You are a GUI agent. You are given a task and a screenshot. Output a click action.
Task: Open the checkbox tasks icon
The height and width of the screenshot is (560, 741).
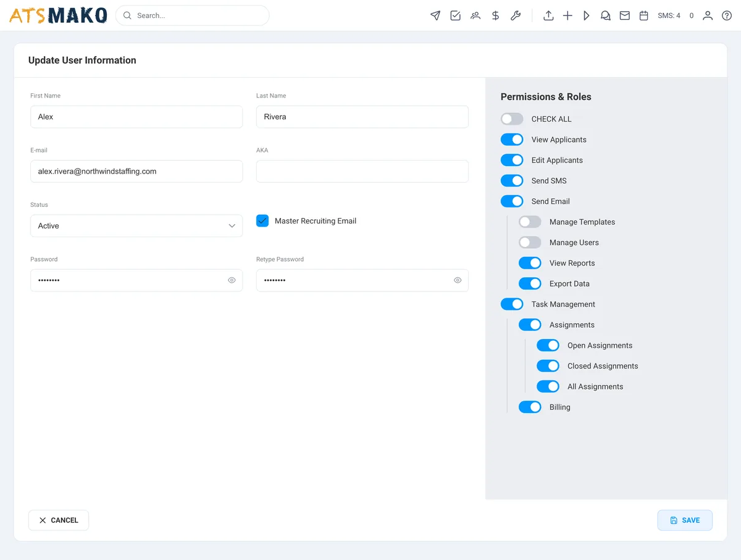(x=455, y=15)
